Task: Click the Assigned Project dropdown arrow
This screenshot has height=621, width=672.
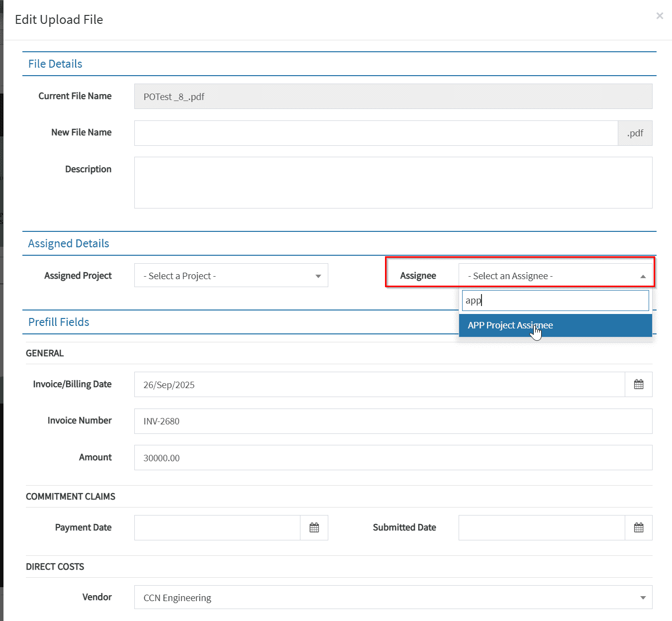Action: pos(318,276)
